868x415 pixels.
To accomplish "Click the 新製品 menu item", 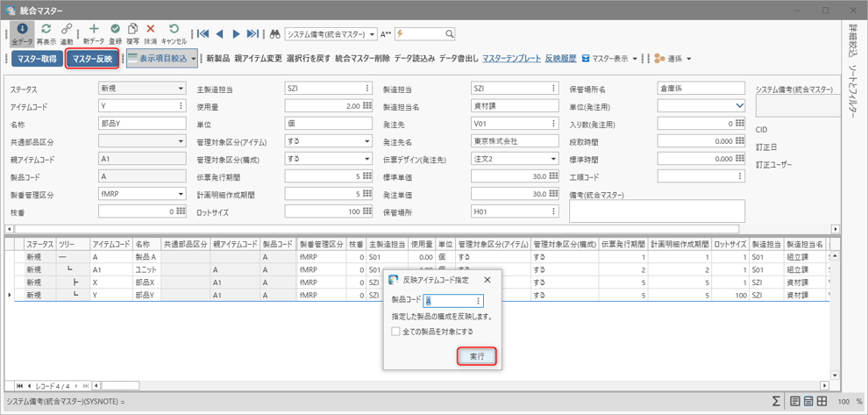I will [x=217, y=59].
